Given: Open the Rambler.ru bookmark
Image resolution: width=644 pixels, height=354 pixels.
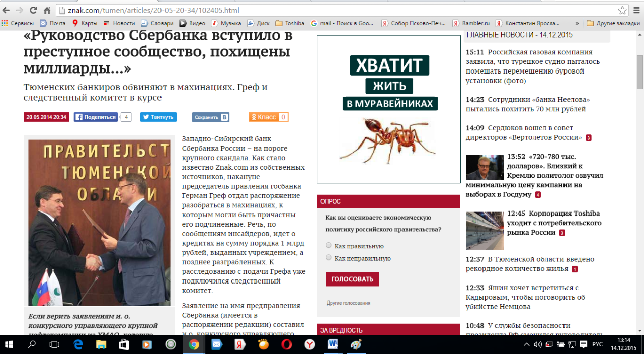Looking at the screenshot, I should tap(471, 23).
